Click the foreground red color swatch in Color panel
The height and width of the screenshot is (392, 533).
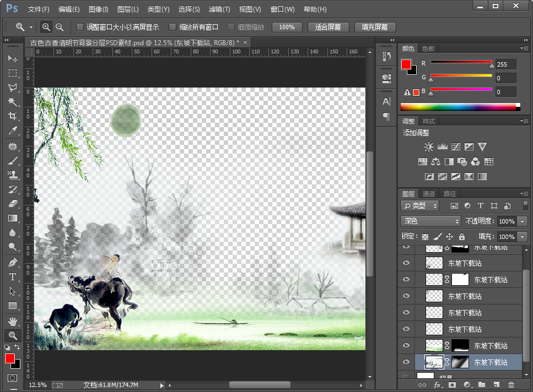[406, 64]
